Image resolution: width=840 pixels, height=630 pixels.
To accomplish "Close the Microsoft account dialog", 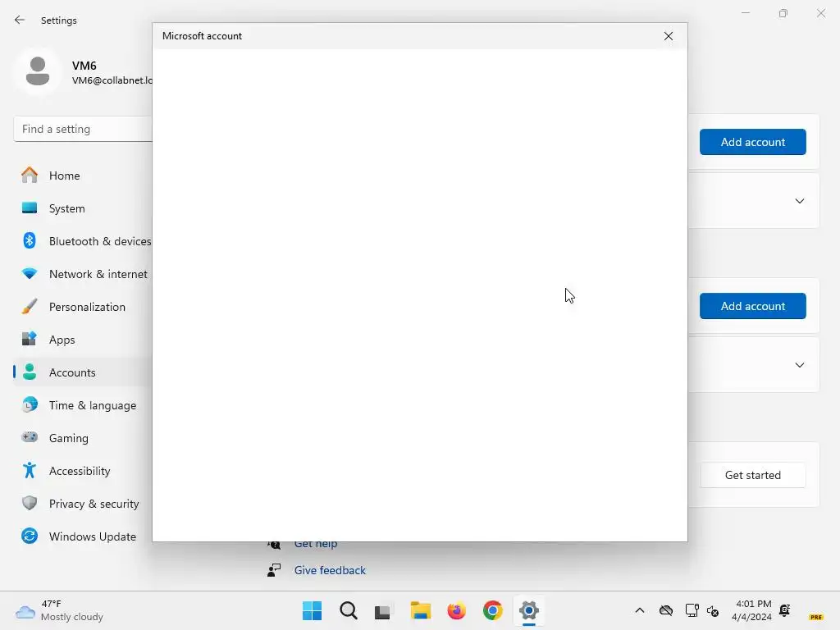I will tap(668, 36).
